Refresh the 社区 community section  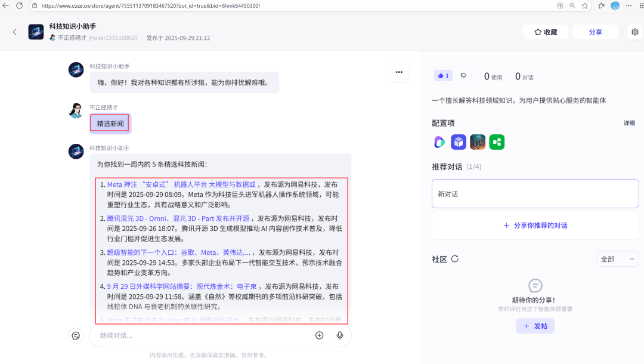click(454, 259)
